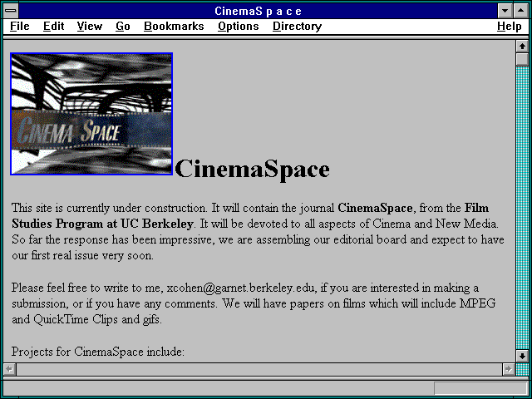
Task: Open the window control menu box
Action: (x=11, y=11)
